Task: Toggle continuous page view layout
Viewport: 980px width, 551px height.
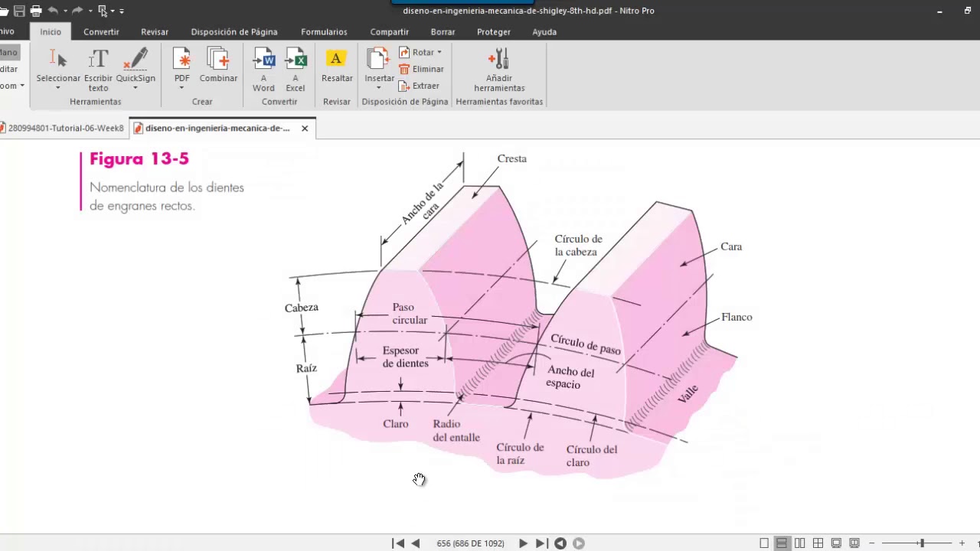Action: [782, 543]
